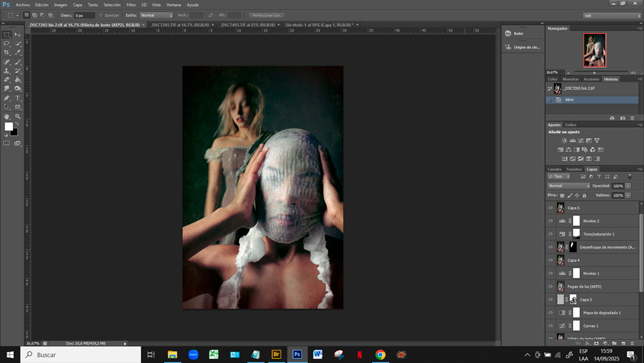Screen dimensions: 644x363
Task: Expand the Opacidad slider dropdown
Action: [628, 186]
